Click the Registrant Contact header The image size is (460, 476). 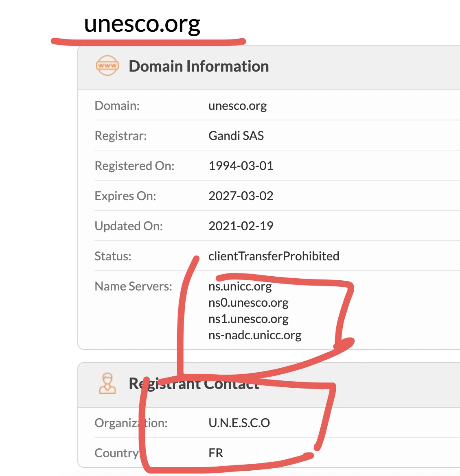(194, 384)
